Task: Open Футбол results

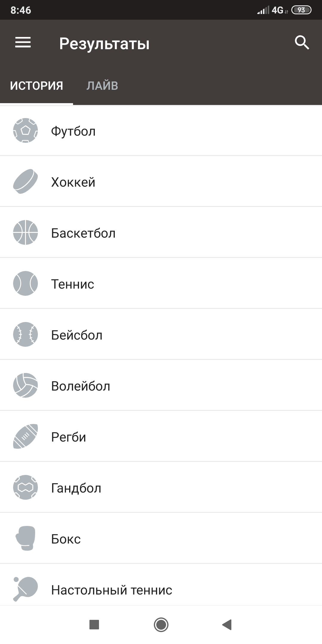Action: [x=73, y=131]
